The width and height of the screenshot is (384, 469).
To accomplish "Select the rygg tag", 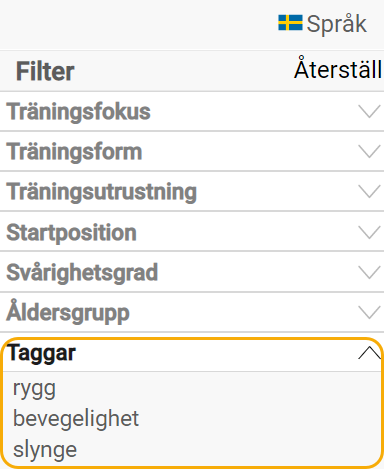I will coord(34,389).
